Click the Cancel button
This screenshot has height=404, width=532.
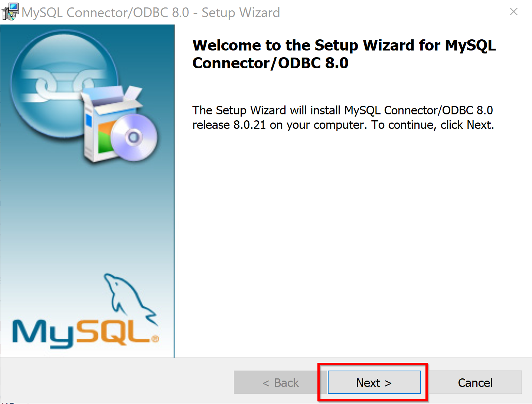tap(475, 382)
